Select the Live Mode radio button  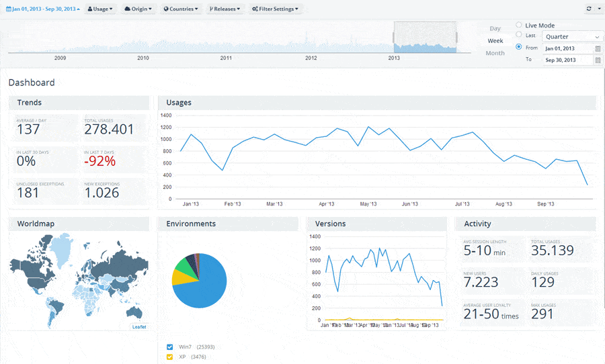[518, 25]
